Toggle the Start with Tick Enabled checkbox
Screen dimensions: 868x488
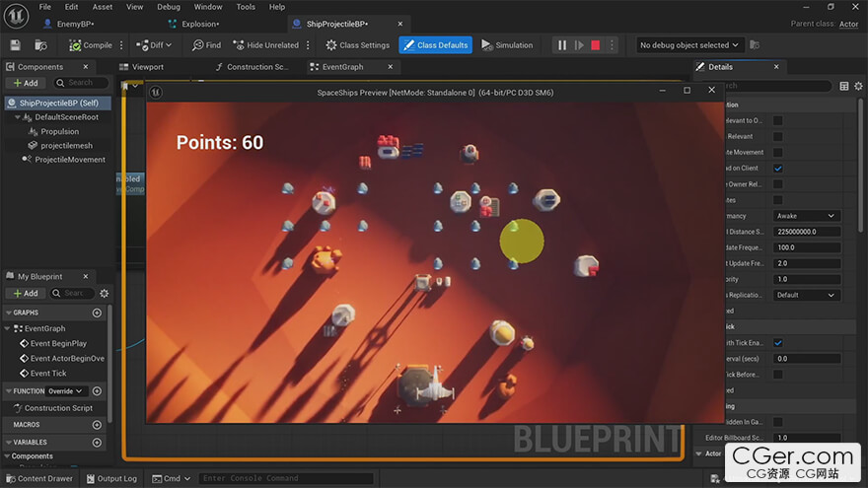[x=777, y=343]
